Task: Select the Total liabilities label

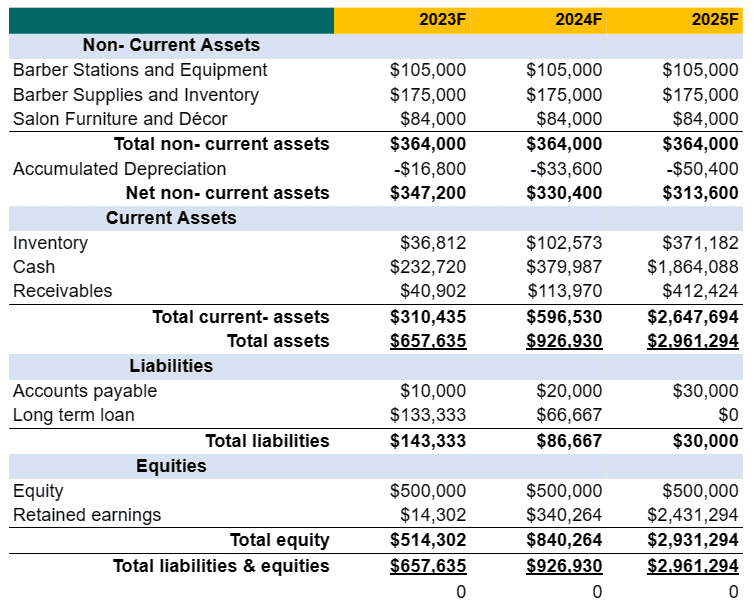Action: [267, 441]
